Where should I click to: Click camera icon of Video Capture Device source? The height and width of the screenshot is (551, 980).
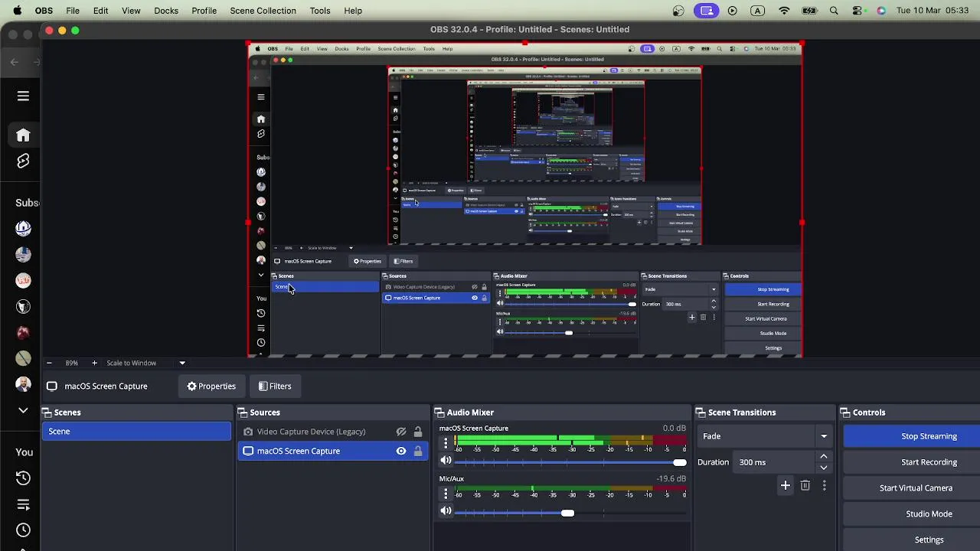coord(248,432)
